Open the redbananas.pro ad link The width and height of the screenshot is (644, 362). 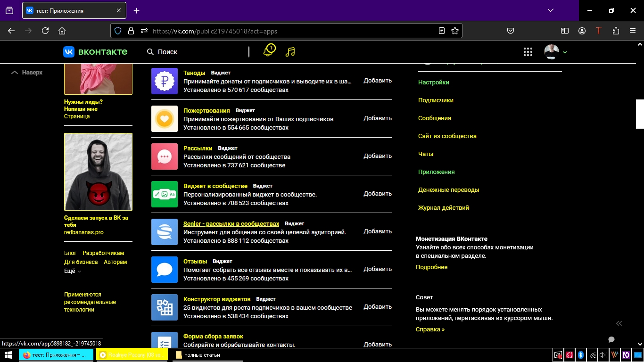[84, 232]
